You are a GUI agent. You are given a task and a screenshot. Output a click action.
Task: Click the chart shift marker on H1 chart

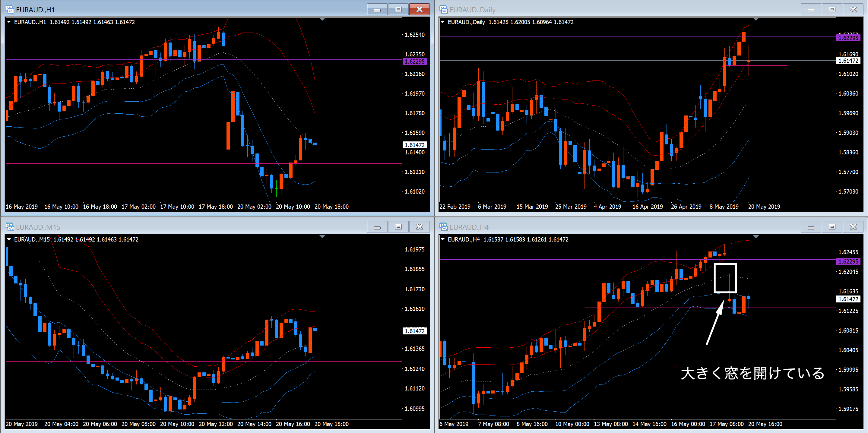[322, 20]
